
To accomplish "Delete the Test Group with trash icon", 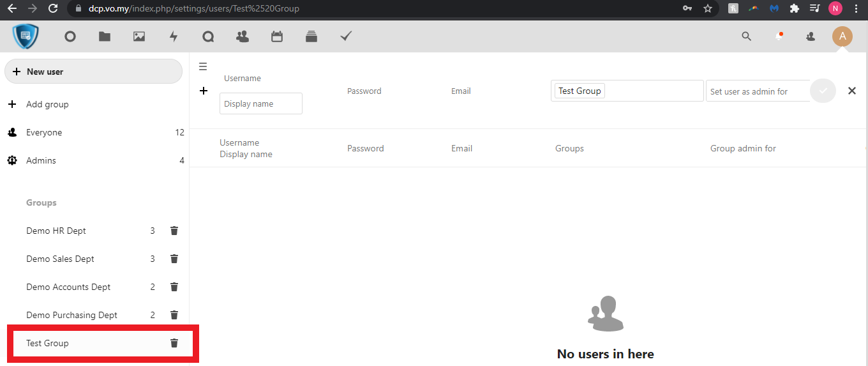I will click(x=174, y=343).
